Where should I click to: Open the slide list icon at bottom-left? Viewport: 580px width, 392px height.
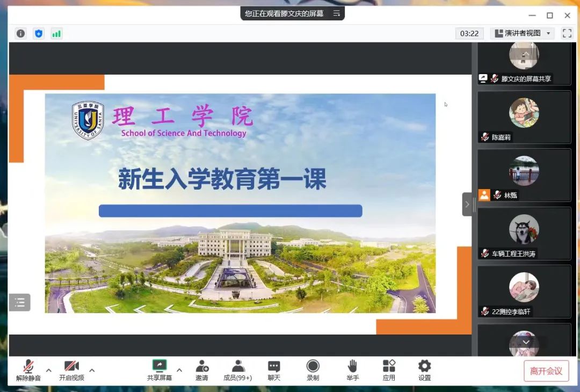(20, 302)
